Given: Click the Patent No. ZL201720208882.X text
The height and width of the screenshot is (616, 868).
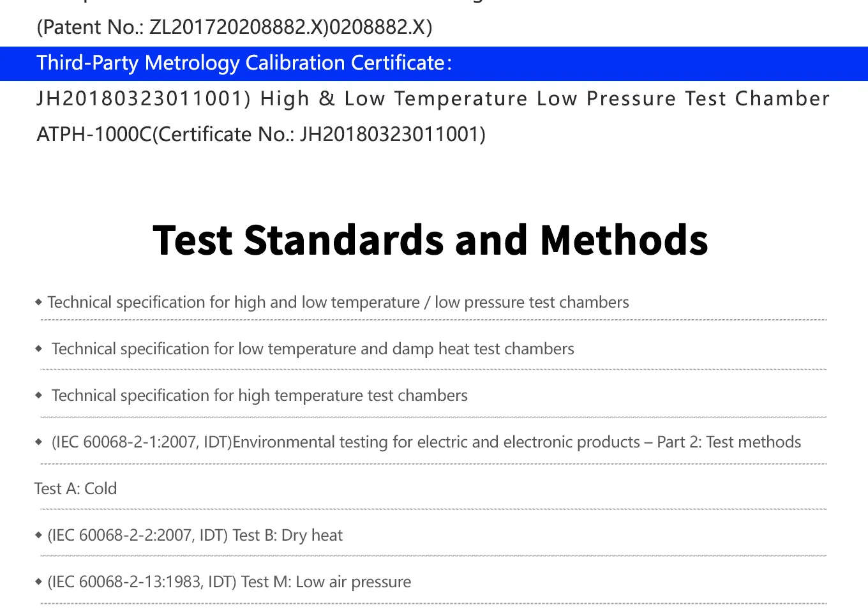Looking at the screenshot, I should coord(234,27).
